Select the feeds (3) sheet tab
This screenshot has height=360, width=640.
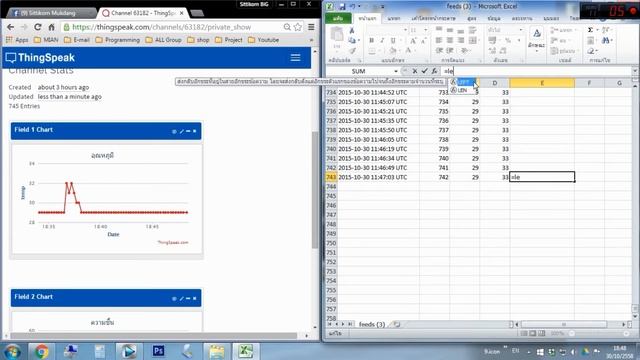pos(372,324)
